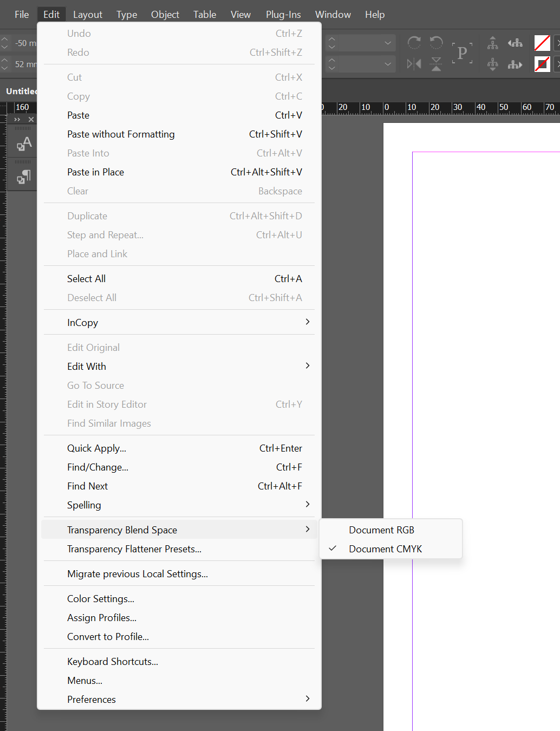Click the greyed-out Find Similar Images entry
Screen dimensions: 560x731
179,423
